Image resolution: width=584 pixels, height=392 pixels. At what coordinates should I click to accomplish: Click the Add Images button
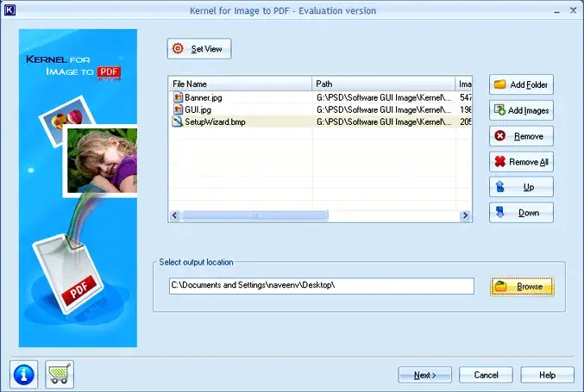521,110
